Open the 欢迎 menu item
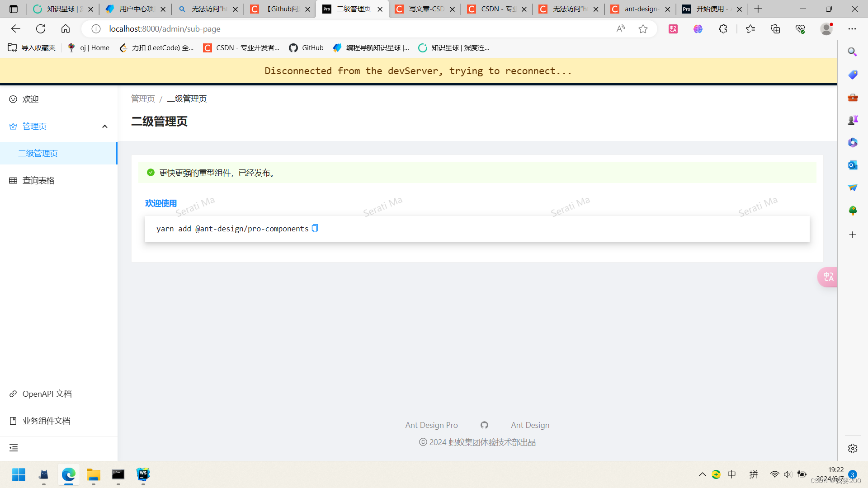868x488 pixels. click(59, 99)
